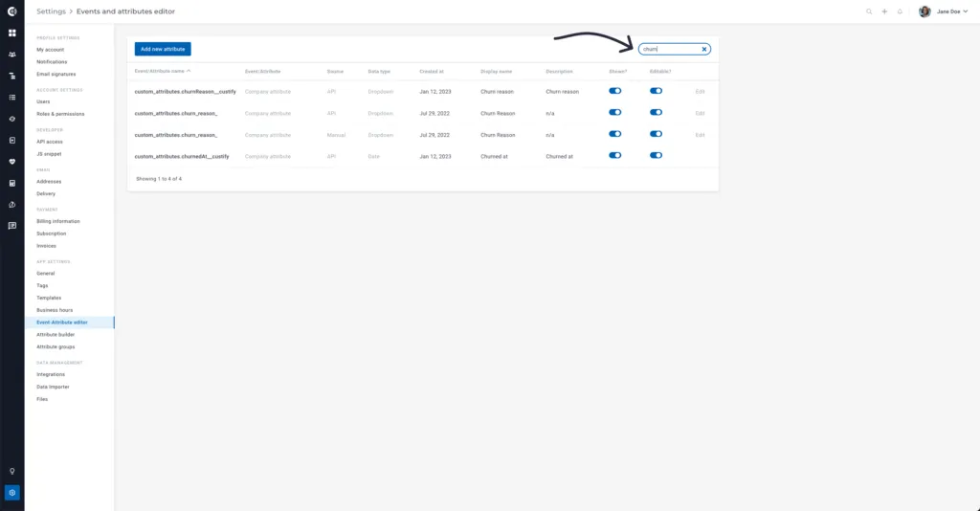Open Email signatures settings
Viewport: 980px width, 511px height.
(x=56, y=74)
